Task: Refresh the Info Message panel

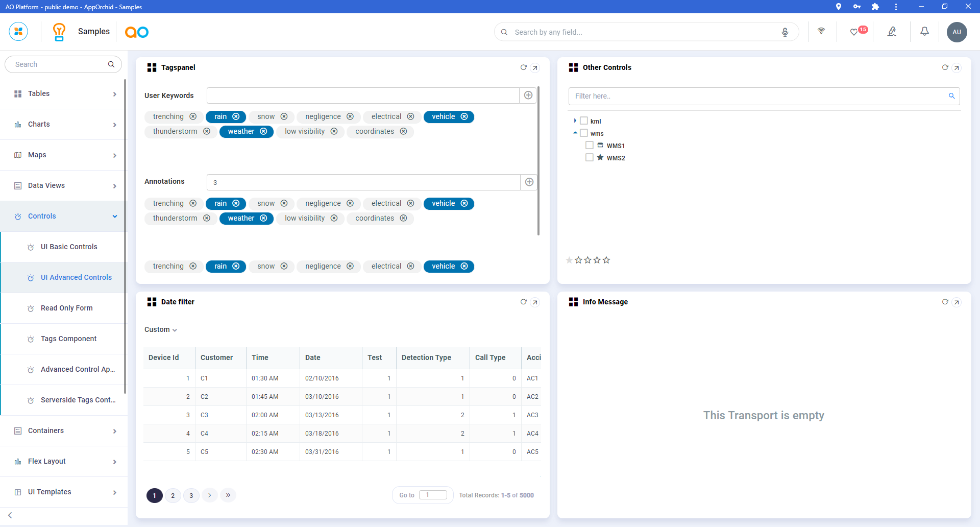Action: [945, 302]
